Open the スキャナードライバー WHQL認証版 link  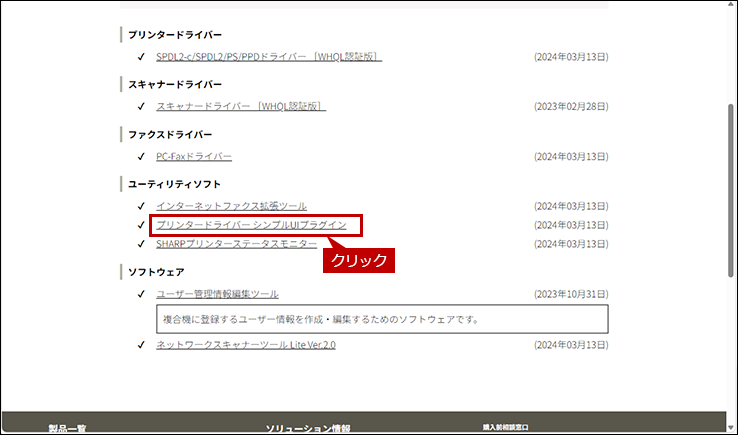(x=240, y=107)
